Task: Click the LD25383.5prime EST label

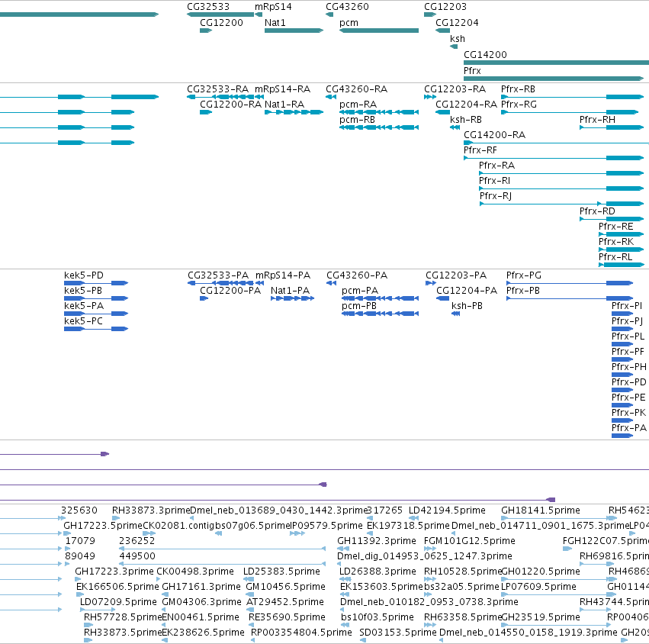Action: coord(281,572)
